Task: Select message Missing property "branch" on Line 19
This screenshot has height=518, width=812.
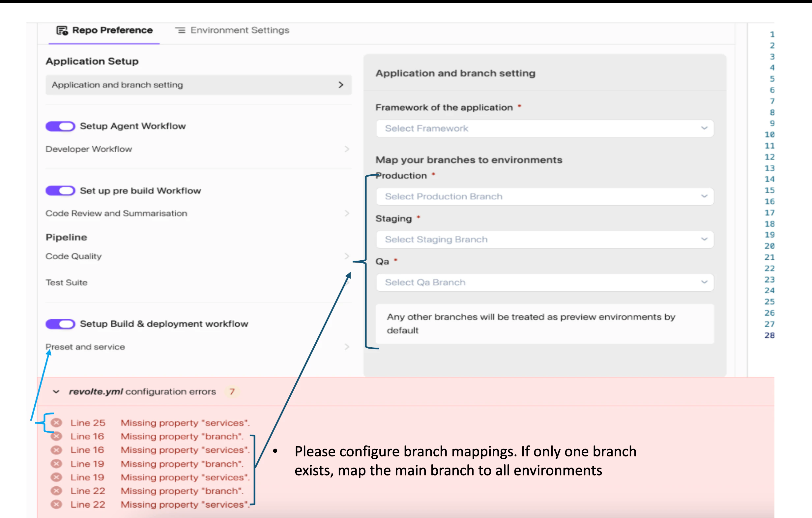Action: click(182, 464)
